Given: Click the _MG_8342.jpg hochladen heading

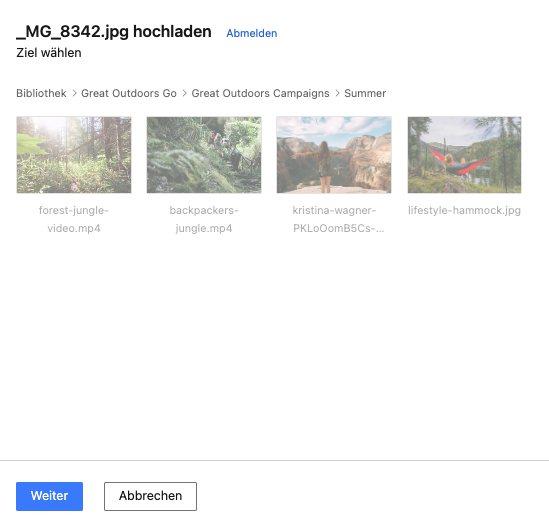Looking at the screenshot, I should tap(114, 32).
